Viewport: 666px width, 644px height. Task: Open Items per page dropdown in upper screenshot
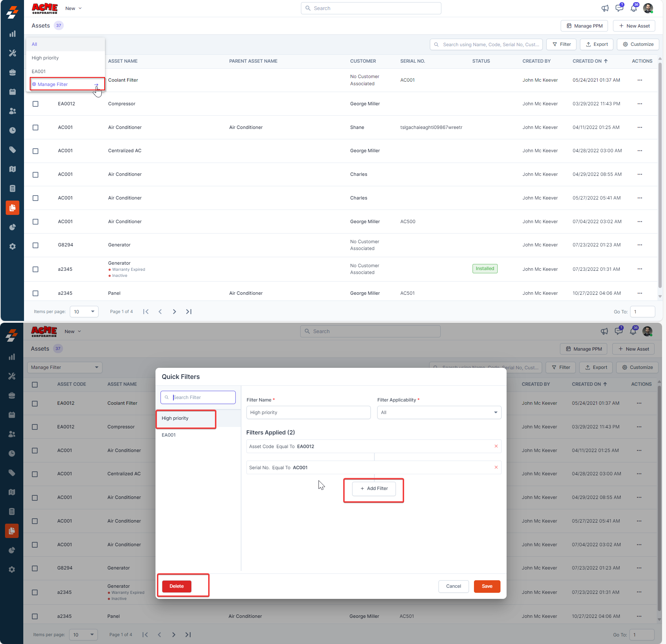(84, 312)
